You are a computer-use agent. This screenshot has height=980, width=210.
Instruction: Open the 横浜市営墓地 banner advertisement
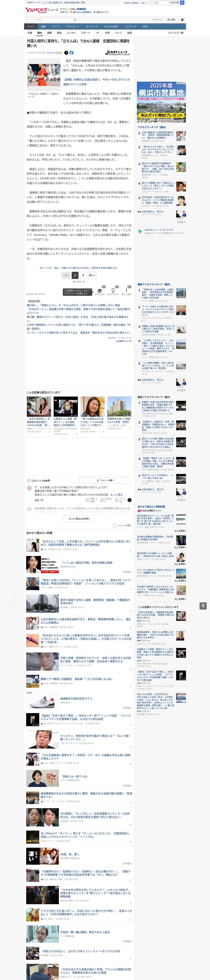[161, 102]
